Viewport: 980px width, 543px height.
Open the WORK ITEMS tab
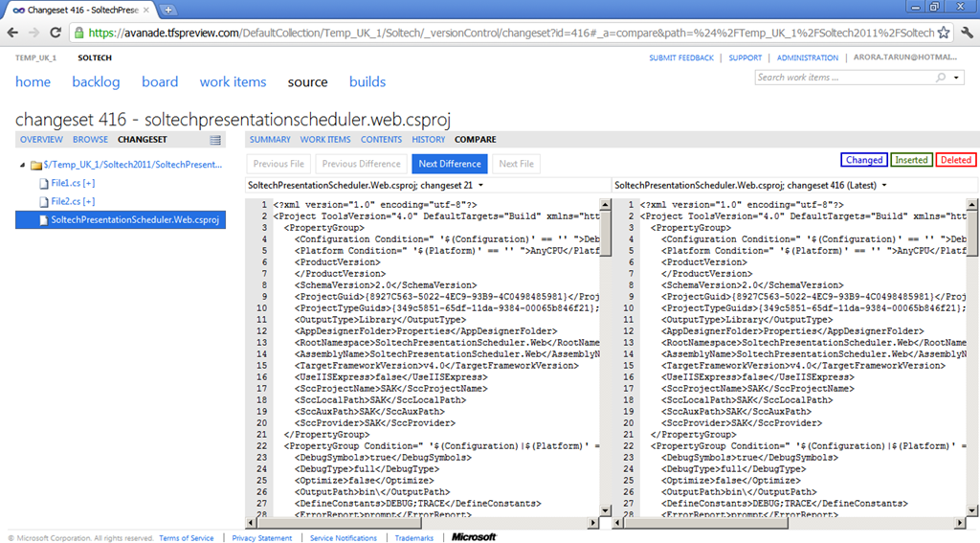[x=325, y=140]
